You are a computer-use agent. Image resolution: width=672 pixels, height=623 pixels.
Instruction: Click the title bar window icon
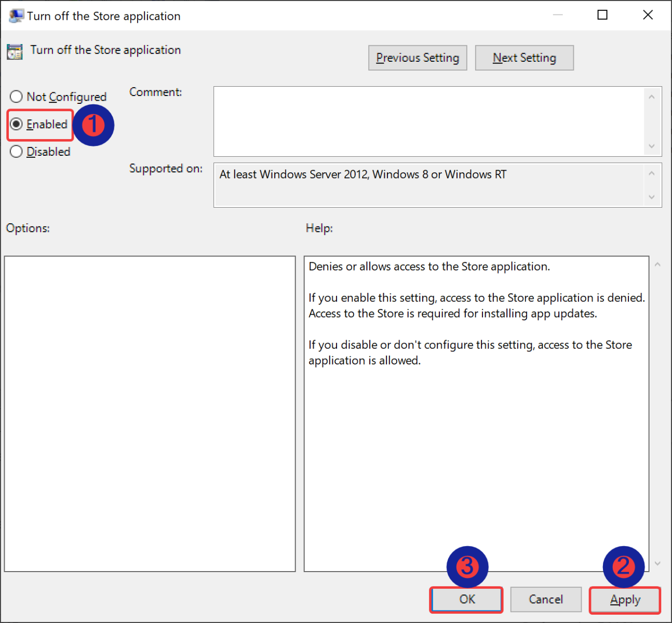pyautogui.click(x=16, y=16)
